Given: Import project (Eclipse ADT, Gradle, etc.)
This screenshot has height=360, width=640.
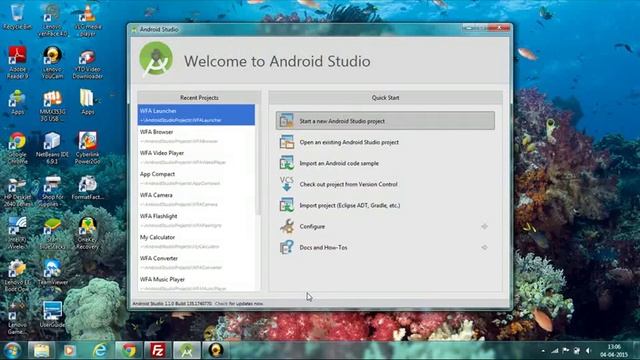Looking at the screenshot, I should click(349, 205).
